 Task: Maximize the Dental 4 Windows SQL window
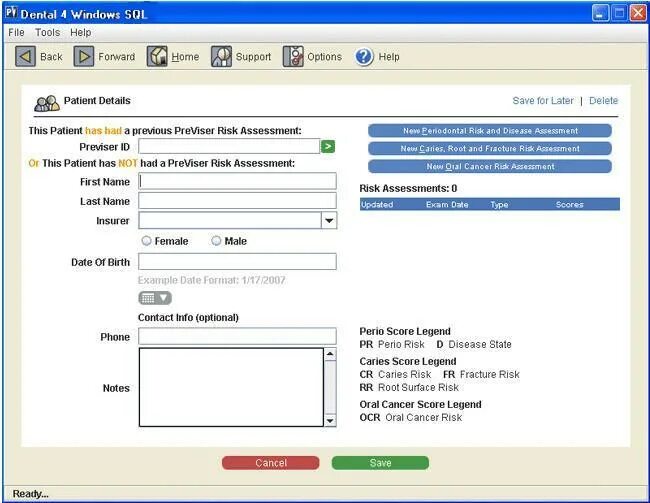pyautogui.click(x=619, y=13)
